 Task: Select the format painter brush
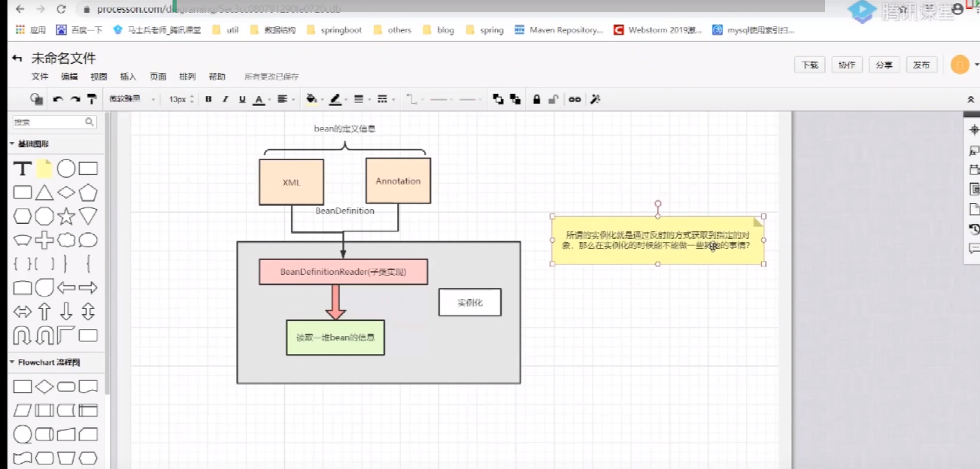point(92,99)
